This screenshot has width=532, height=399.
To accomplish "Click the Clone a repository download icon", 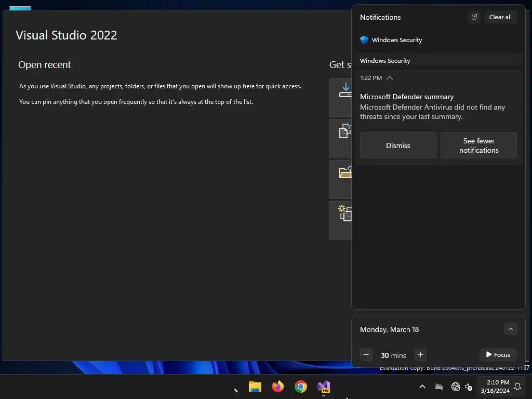I will (345, 90).
